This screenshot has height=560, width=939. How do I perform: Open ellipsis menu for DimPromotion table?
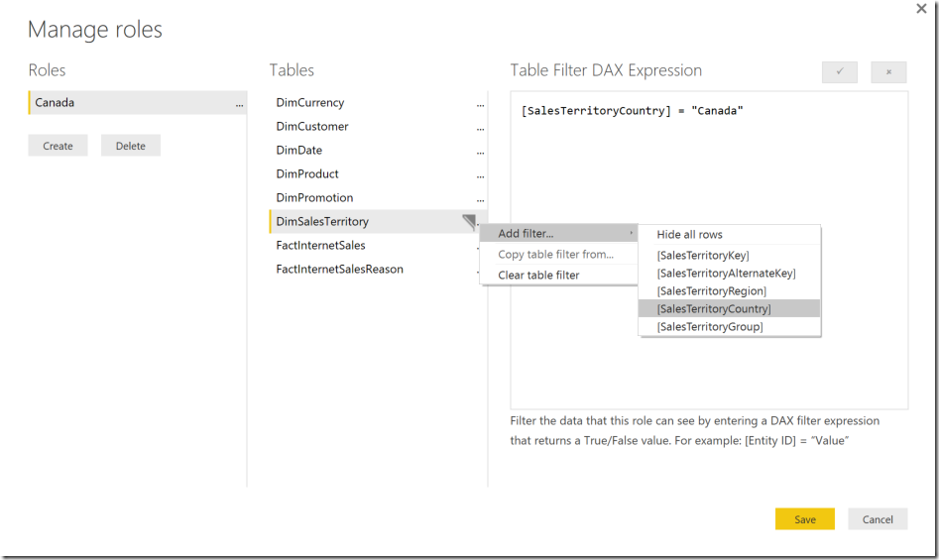click(480, 198)
